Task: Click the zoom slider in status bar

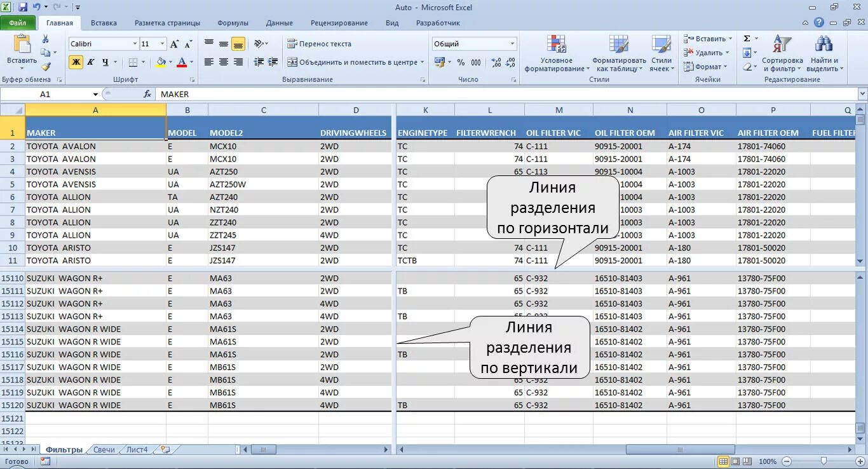Action: coord(824,461)
